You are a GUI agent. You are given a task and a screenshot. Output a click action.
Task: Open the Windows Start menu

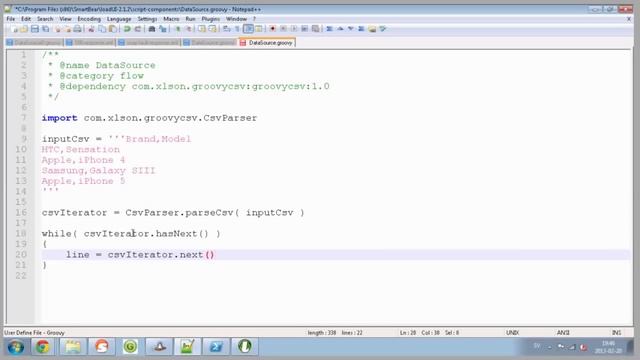(16, 347)
